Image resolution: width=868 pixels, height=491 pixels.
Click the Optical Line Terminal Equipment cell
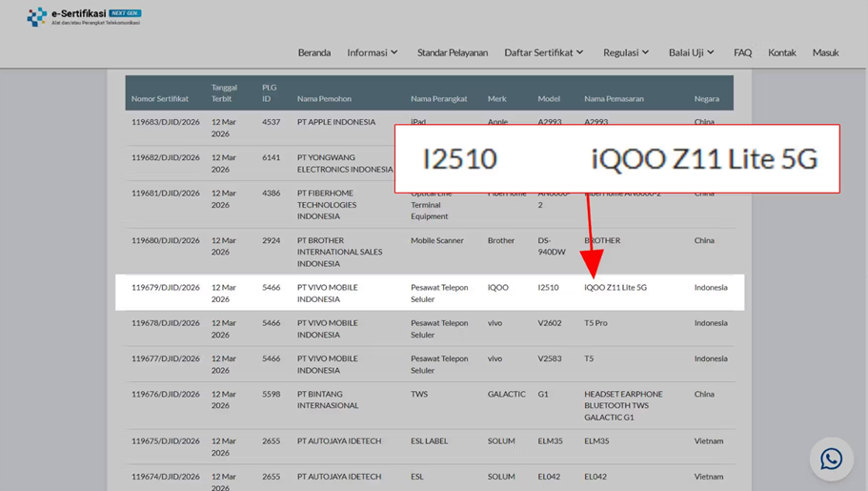tap(432, 205)
